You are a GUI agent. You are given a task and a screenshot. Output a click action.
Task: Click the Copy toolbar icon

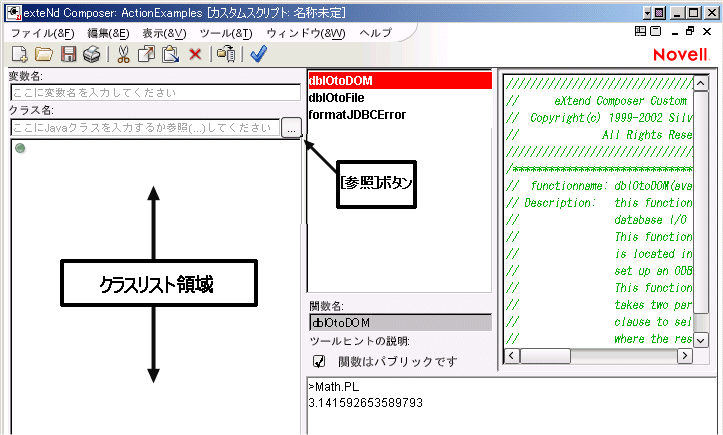pyautogui.click(x=146, y=54)
